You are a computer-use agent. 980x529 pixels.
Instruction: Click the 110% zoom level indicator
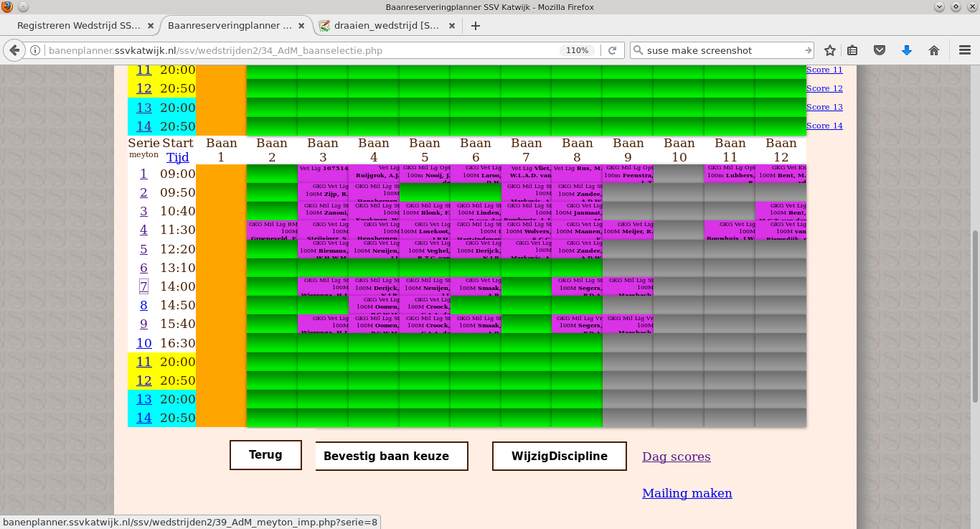coord(577,50)
